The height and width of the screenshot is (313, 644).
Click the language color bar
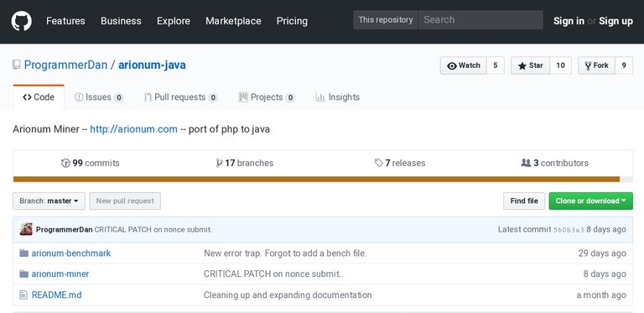click(322, 180)
